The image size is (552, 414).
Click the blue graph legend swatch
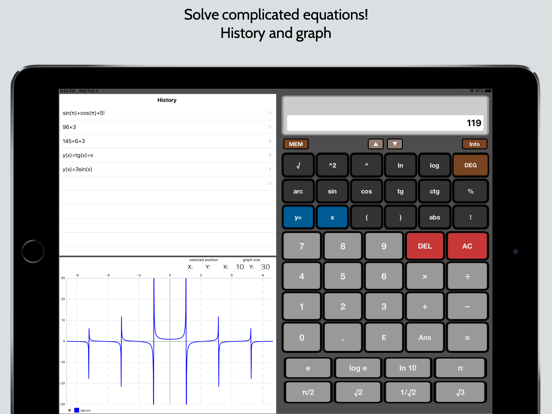tap(76, 410)
